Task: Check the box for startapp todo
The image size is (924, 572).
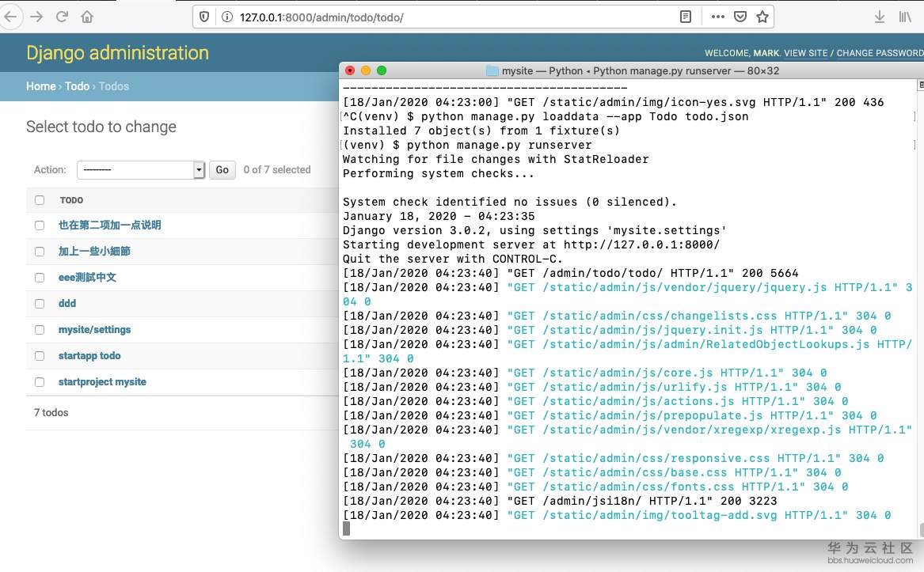Action: (x=40, y=356)
